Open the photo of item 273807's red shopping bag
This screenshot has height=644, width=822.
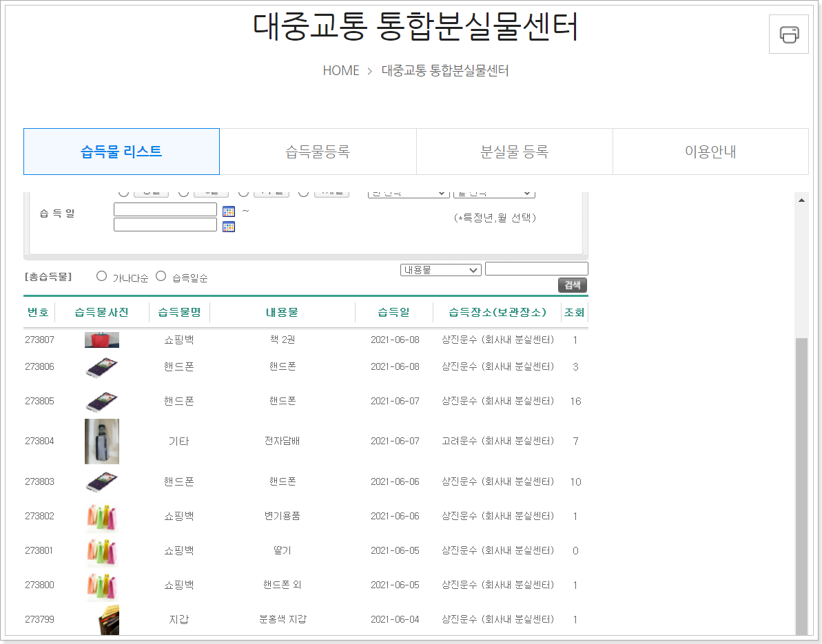pos(101,339)
